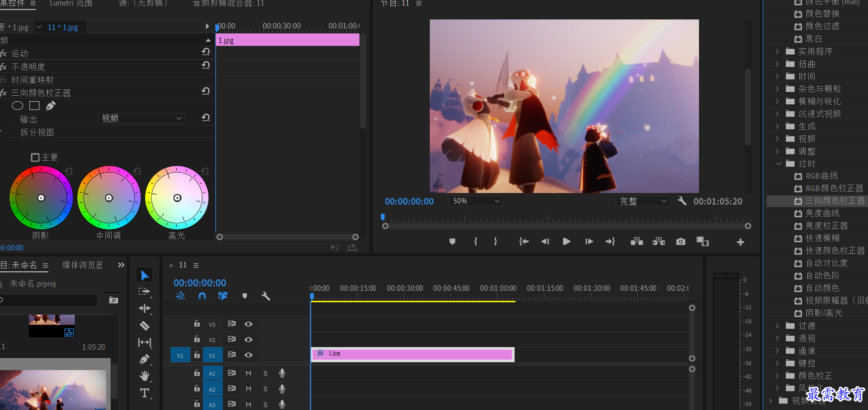
Task: Open the 输出 视频 dropdown
Action: 141,118
